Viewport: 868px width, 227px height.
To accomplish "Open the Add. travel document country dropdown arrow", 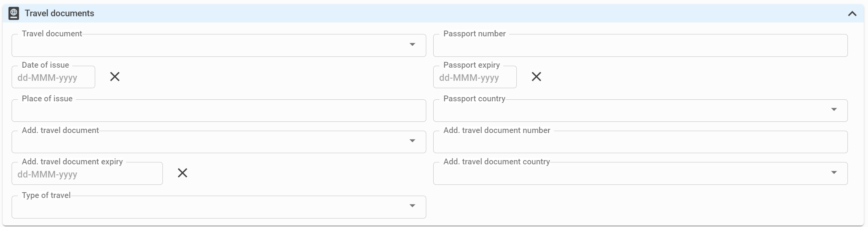I will [834, 172].
